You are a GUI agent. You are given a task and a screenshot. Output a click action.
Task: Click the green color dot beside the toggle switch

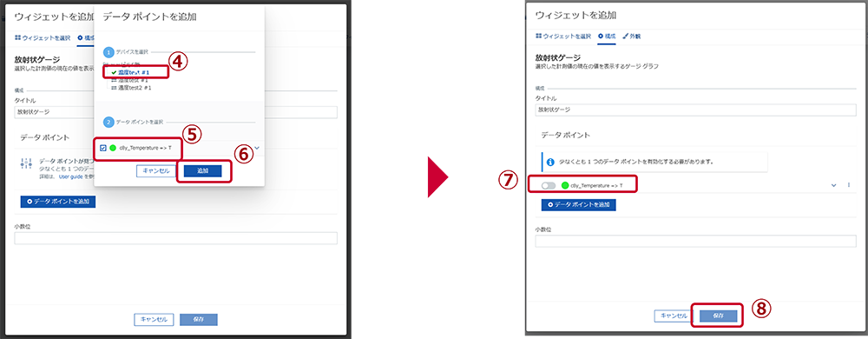click(x=565, y=185)
